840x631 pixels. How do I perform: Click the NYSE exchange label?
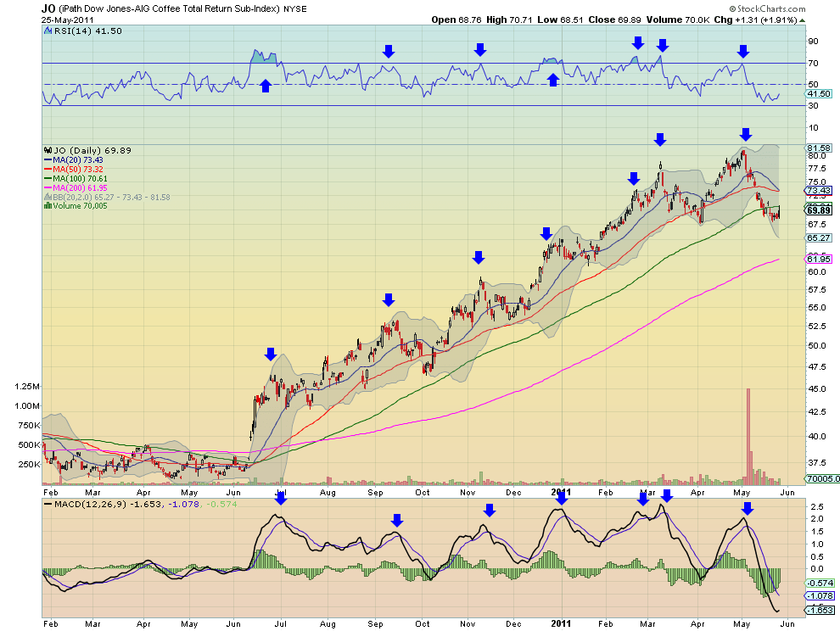tap(295, 9)
